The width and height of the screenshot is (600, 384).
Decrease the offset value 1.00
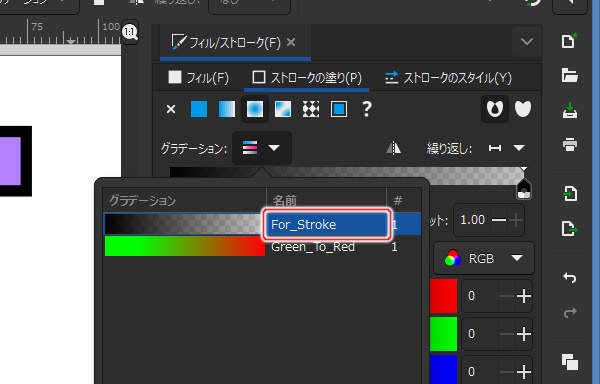pos(499,220)
